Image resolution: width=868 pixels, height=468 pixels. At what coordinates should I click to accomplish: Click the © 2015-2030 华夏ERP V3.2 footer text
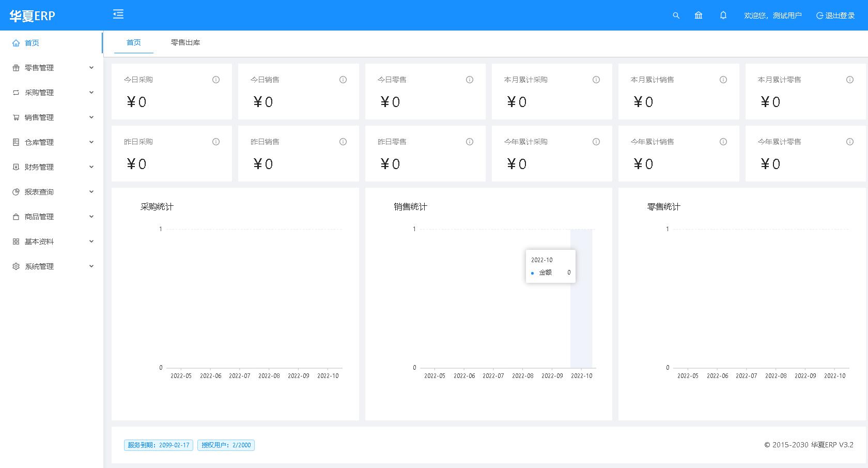pos(809,445)
